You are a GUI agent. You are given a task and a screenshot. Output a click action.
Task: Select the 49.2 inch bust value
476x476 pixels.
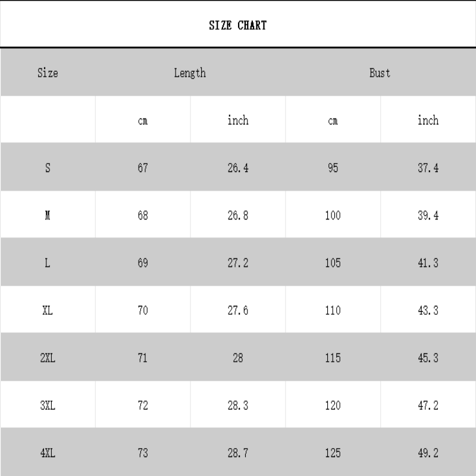428,454
